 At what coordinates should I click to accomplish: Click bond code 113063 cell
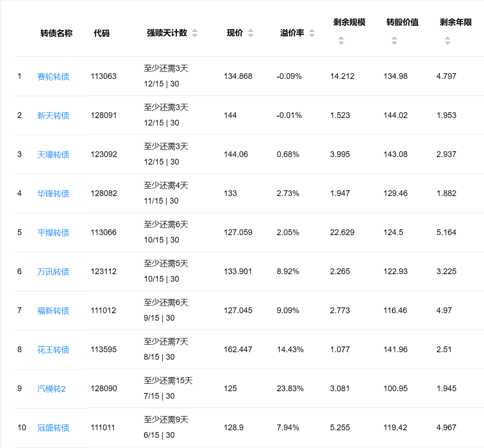coord(104,76)
